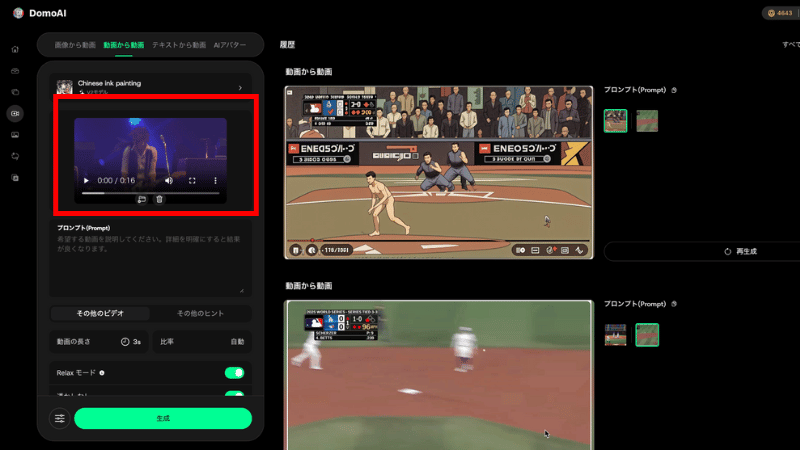Enter fullscreen on the uploaded video preview

tap(192, 181)
